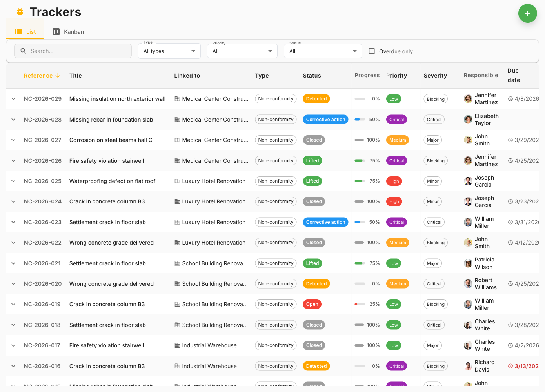Click the Reference sort arrow icon

pyautogui.click(x=58, y=76)
